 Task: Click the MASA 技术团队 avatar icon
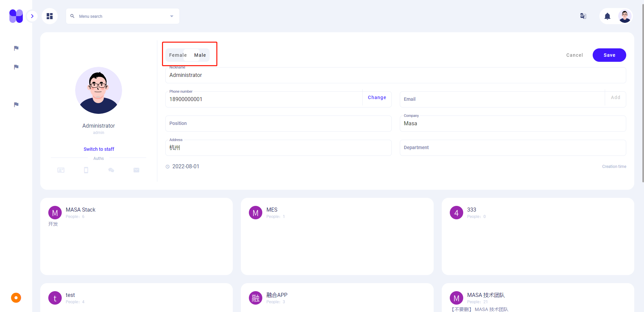(x=457, y=298)
